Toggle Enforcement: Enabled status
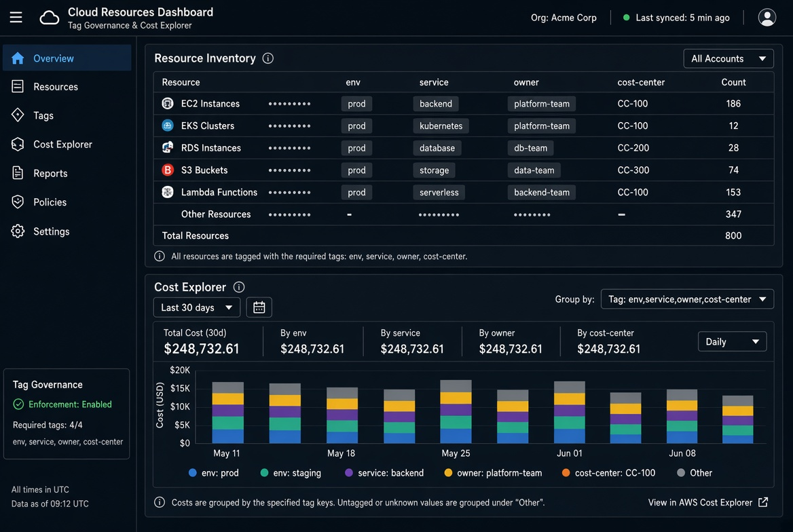This screenshot has height=532, width=793. click(62, 404)
